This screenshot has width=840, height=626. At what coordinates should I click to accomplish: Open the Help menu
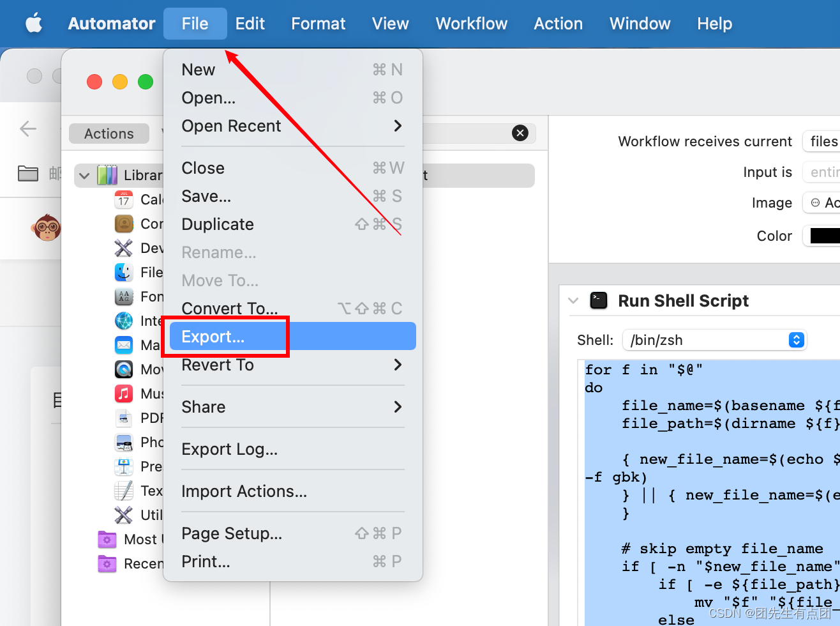click(714, 24)
